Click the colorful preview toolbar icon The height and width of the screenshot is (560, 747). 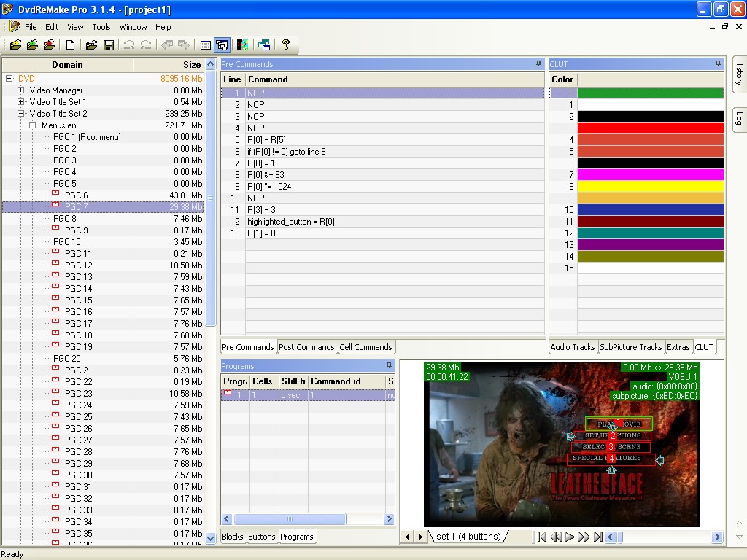[x=242, y=44]
